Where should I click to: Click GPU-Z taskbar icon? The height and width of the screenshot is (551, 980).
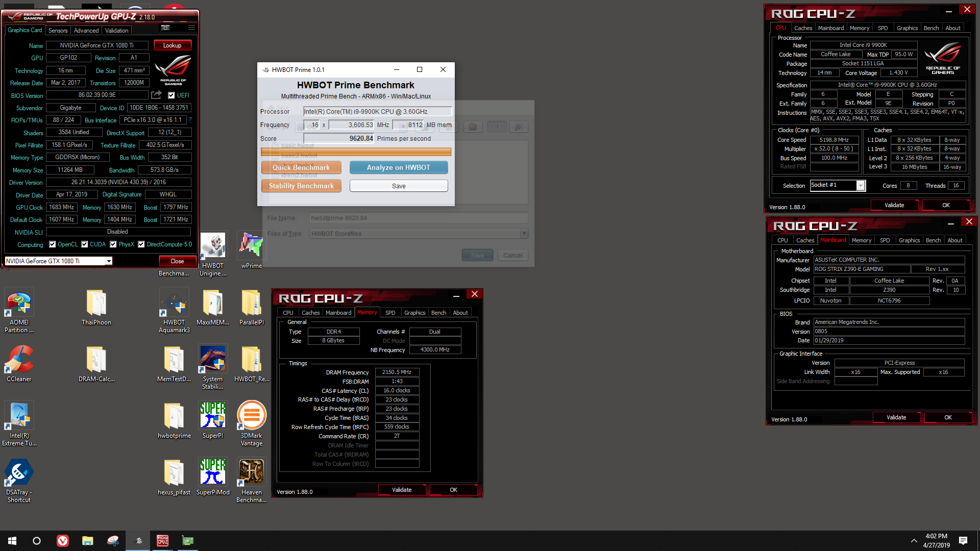pyautogui.click(x=188, y=541)
